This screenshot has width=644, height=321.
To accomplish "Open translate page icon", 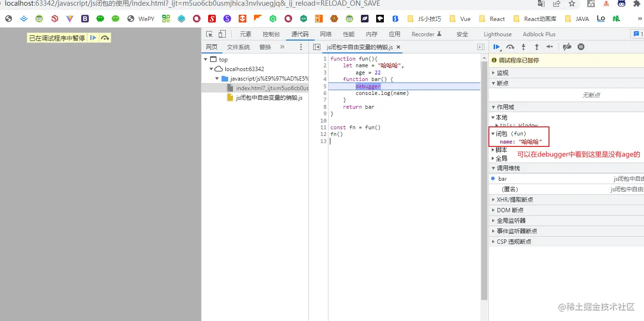I will coord(541,4).
